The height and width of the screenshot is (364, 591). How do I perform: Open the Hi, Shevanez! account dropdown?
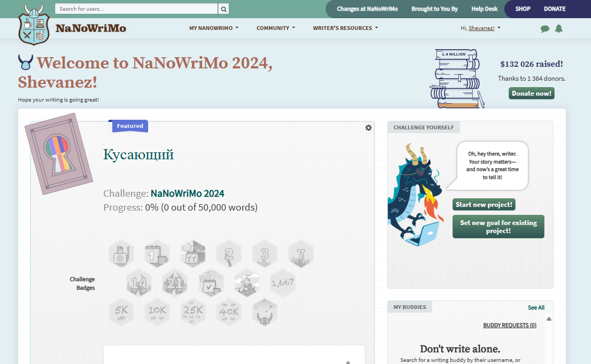(480, 28)
